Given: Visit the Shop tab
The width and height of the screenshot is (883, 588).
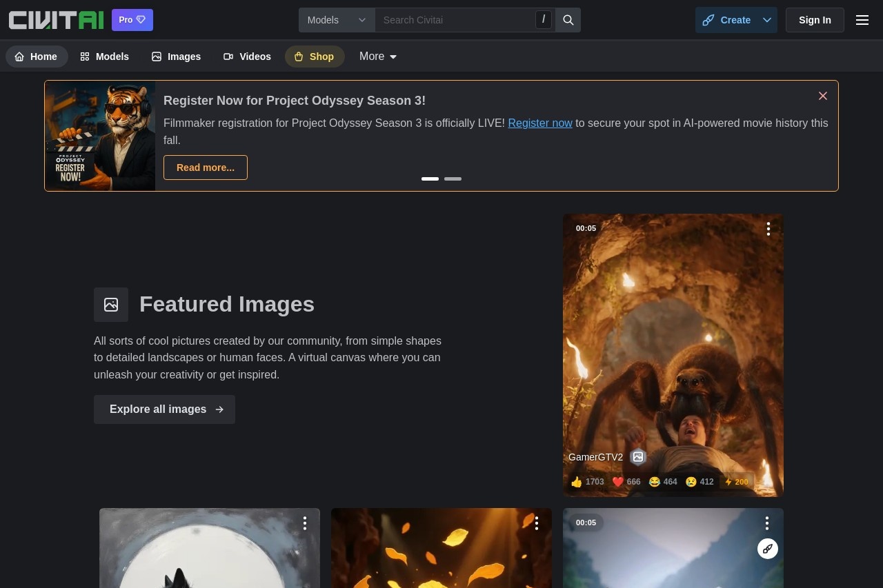Looking at the screenshot, I should [x=315, y=57].
